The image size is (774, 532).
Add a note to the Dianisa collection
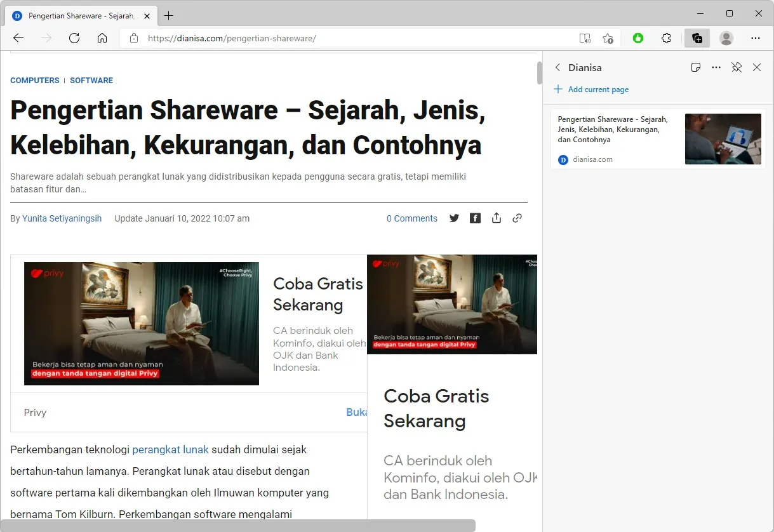coord(696,67)
